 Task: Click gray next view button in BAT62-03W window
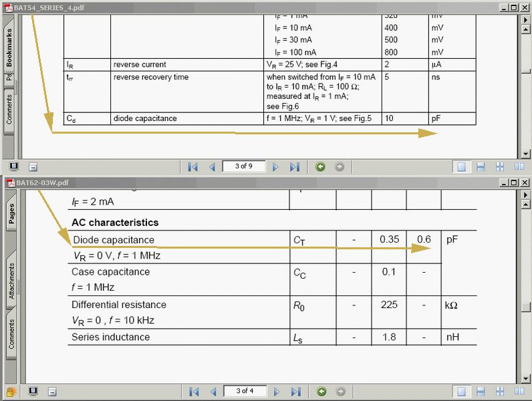(x=340, y=392)
